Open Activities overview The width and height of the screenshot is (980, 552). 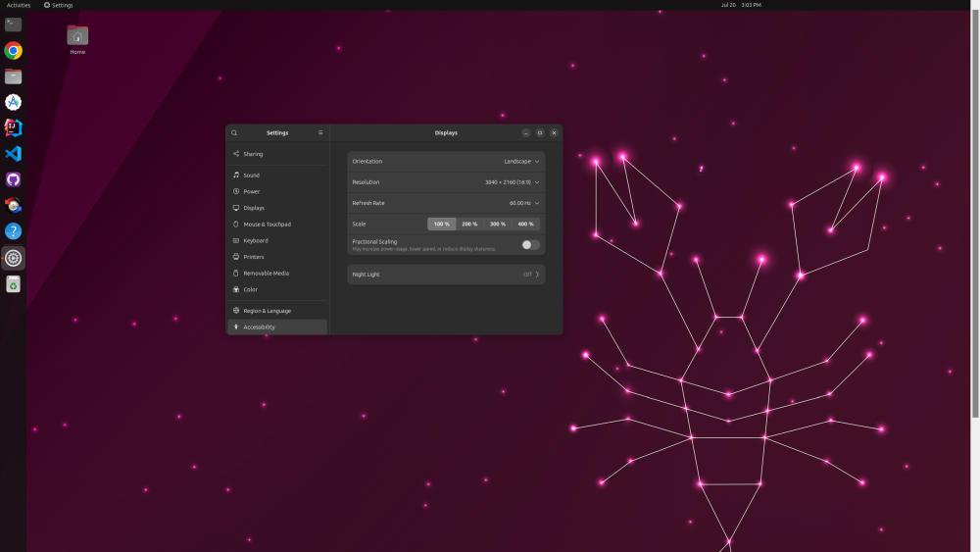(x=18, y=4)
